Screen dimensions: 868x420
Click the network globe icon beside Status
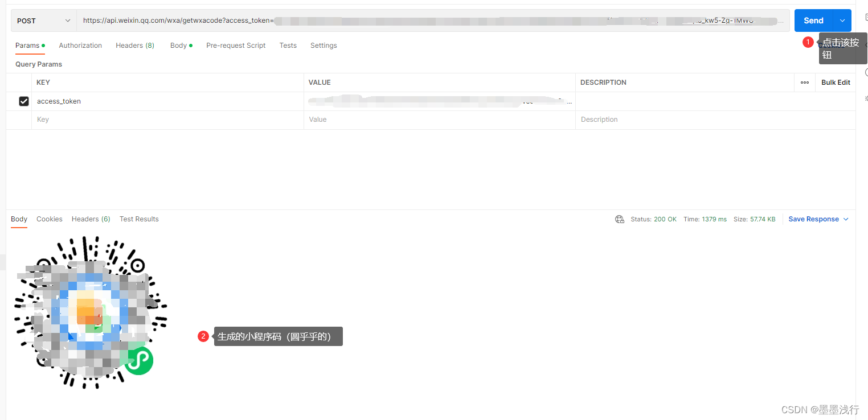(x=620, y=219)
